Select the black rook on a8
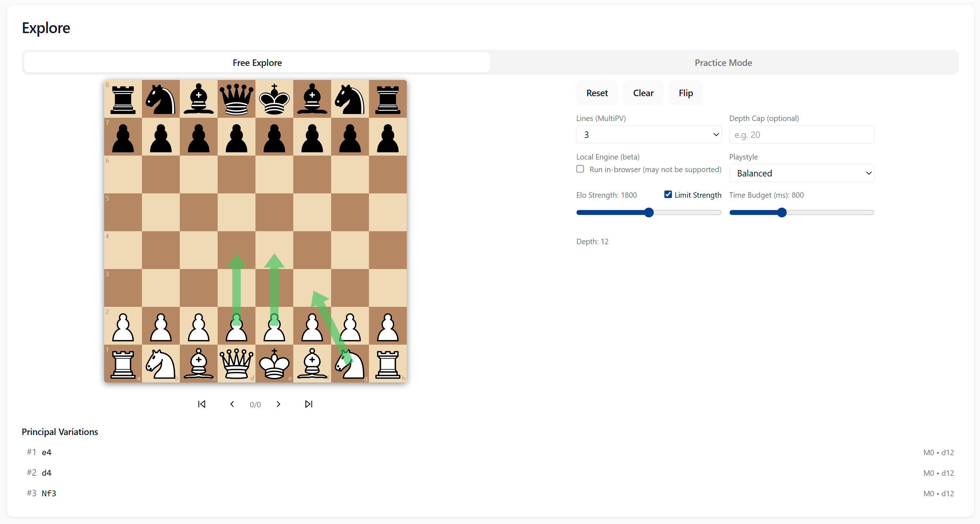Image resolution: width=980 pixels, height=524 pixels. [x=123, y=99]
